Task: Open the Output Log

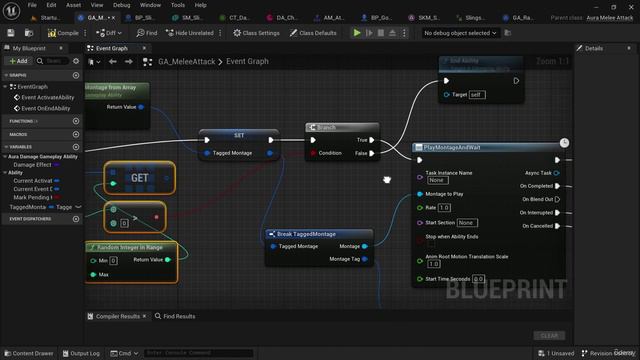Action: pos(81,353)
